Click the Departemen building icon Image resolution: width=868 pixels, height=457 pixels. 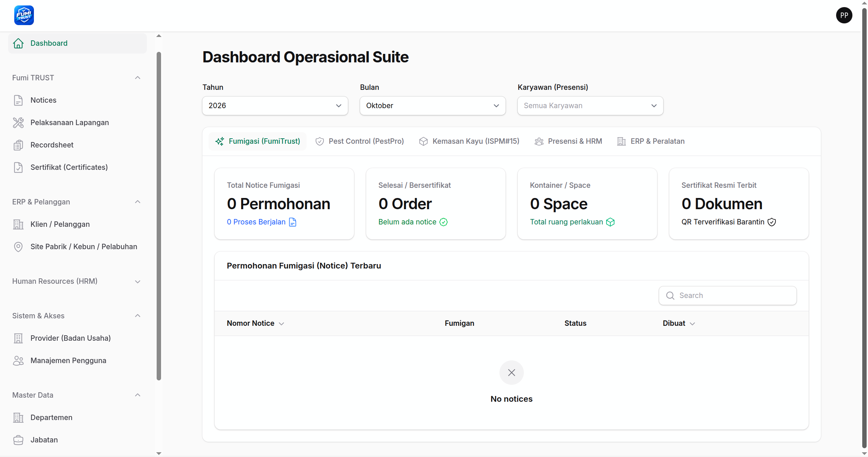coord(18,418)
